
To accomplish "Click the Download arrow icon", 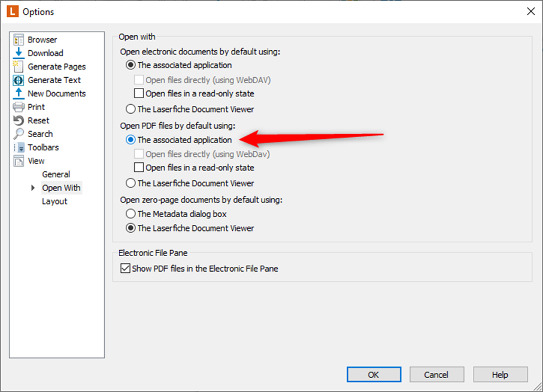I will click(x=19, y=53).
